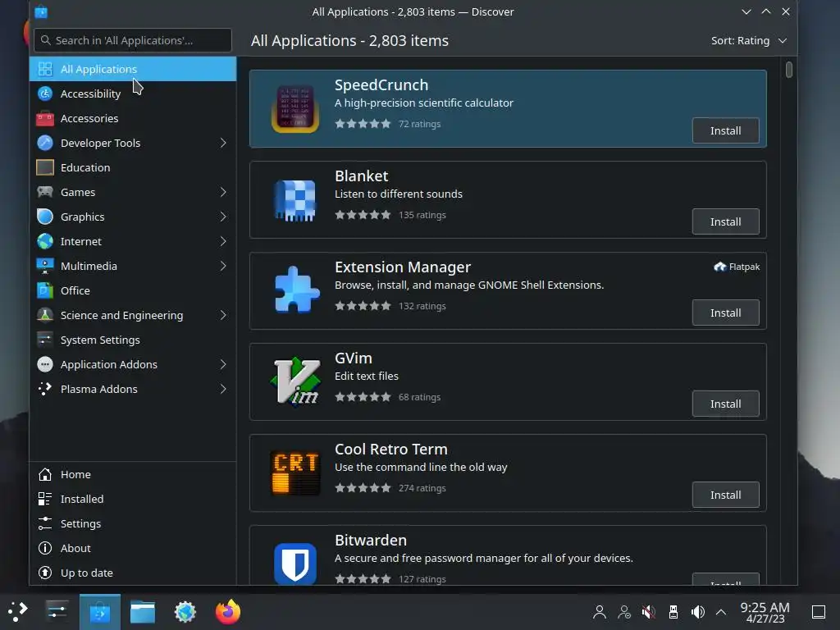Click the Home house icon

pos(45,475)
